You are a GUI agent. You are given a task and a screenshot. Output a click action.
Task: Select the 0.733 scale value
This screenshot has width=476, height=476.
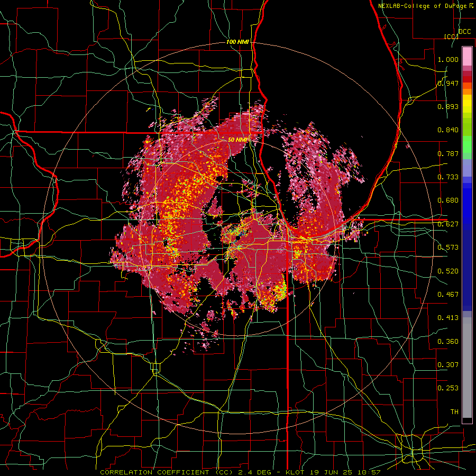[448, 177]
